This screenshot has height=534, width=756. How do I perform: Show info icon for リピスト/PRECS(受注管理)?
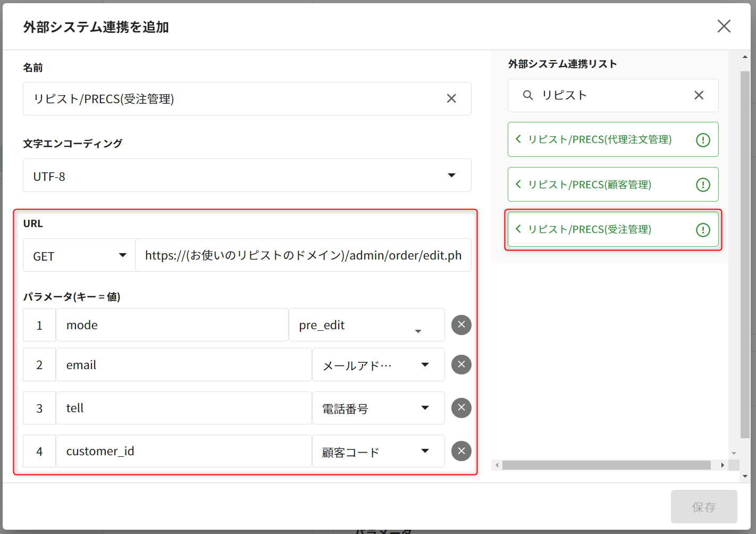click(x=703, y=230)
